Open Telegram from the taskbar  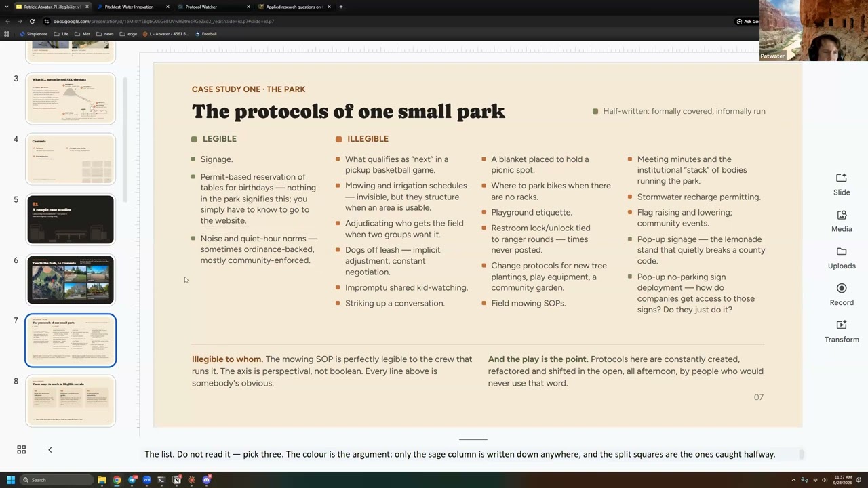click(x=132, y=480)
